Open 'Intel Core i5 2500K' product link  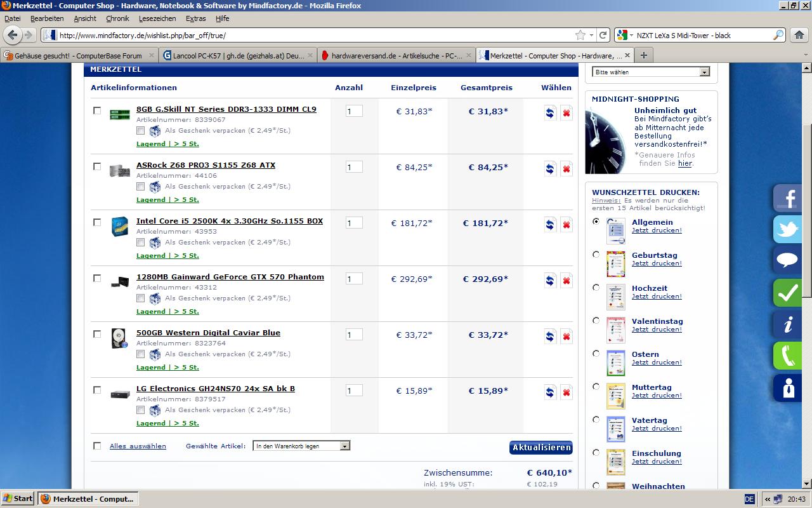coord(229,221)
